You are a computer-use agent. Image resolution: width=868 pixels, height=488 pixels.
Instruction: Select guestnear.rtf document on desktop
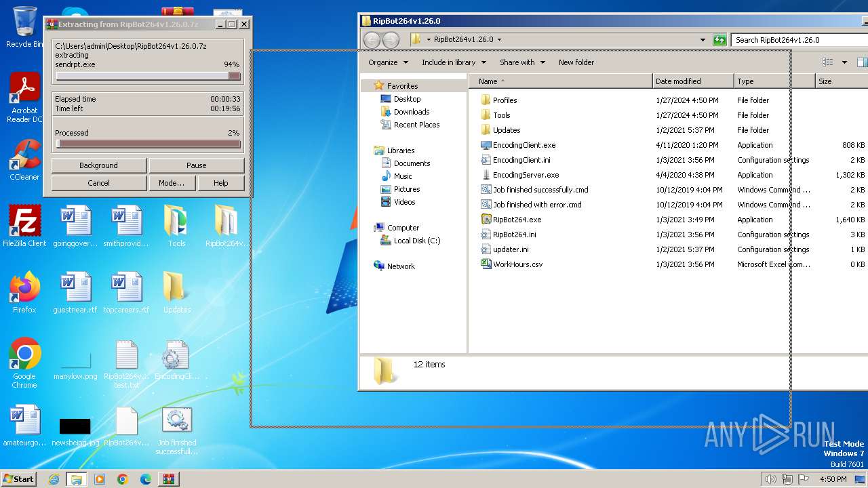click(x=75, y=293)
